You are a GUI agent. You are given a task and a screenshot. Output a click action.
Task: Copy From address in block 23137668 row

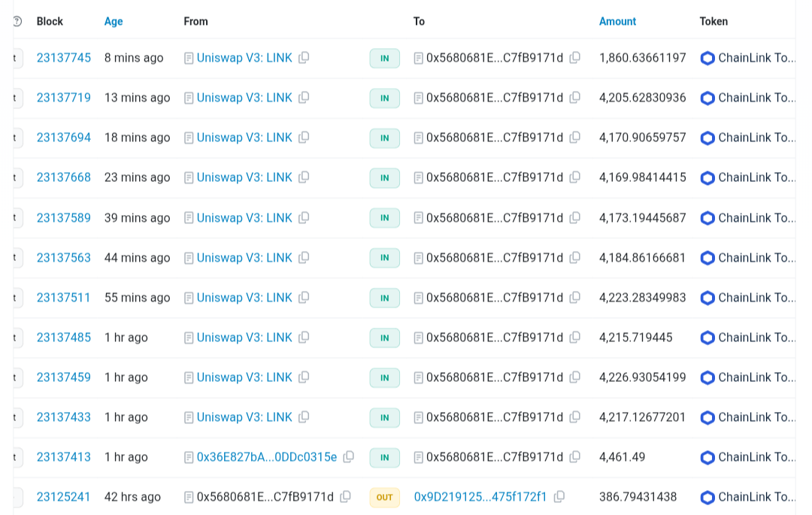click(304, 177)
